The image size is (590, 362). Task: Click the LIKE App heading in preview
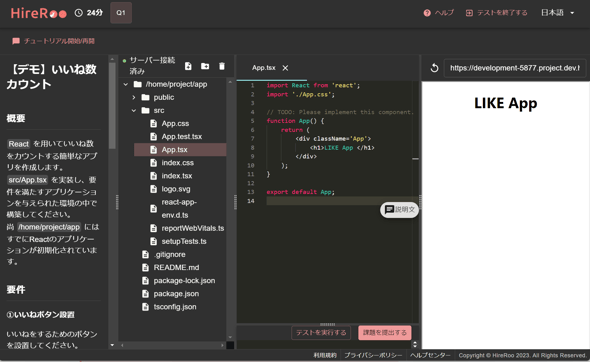point(505,103)
